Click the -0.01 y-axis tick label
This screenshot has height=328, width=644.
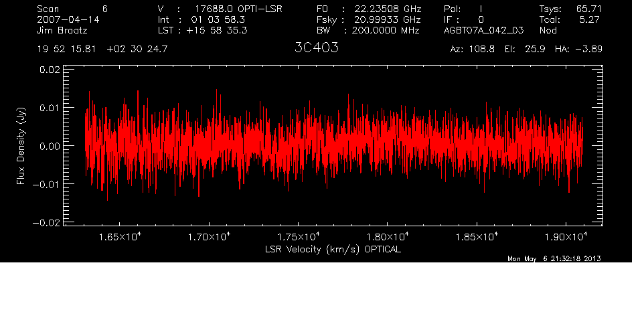[46, 184]
